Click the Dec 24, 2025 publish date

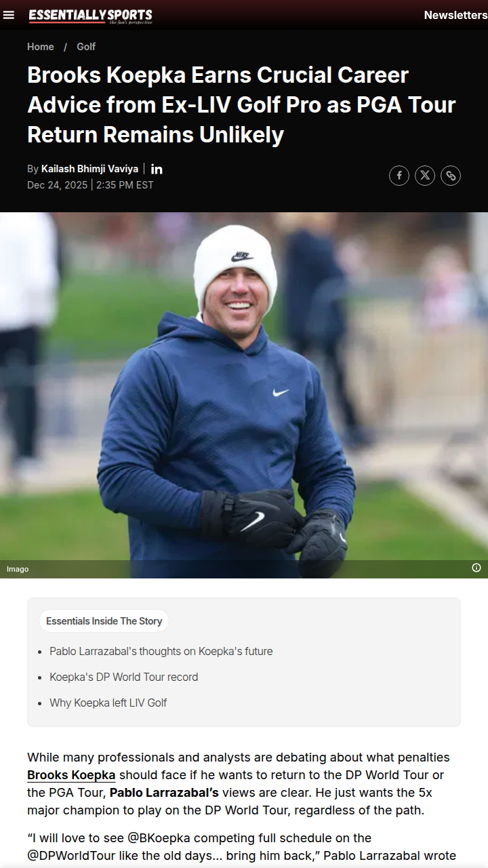click(58, 185)
